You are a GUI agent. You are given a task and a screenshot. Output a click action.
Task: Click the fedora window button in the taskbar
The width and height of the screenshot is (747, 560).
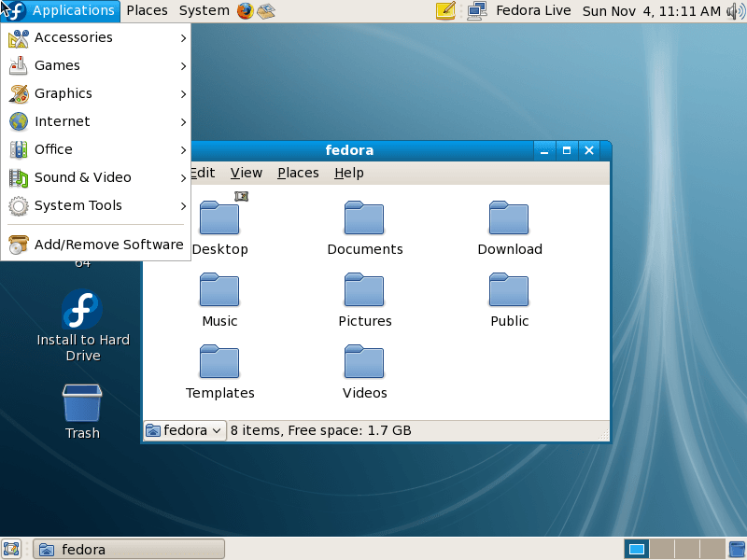(129, 550)
